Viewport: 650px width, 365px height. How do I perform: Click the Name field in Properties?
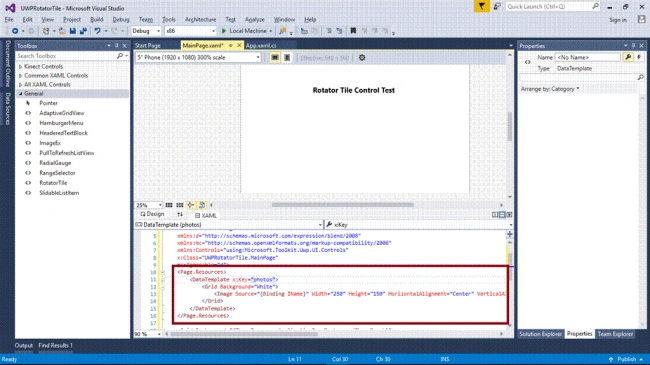click(x=587, y=57)
